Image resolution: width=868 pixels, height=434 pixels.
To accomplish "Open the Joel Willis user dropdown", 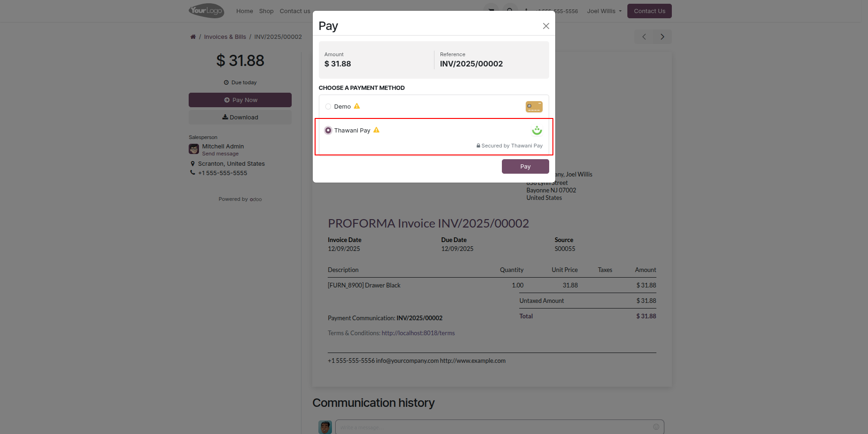I will pos(604,11).
